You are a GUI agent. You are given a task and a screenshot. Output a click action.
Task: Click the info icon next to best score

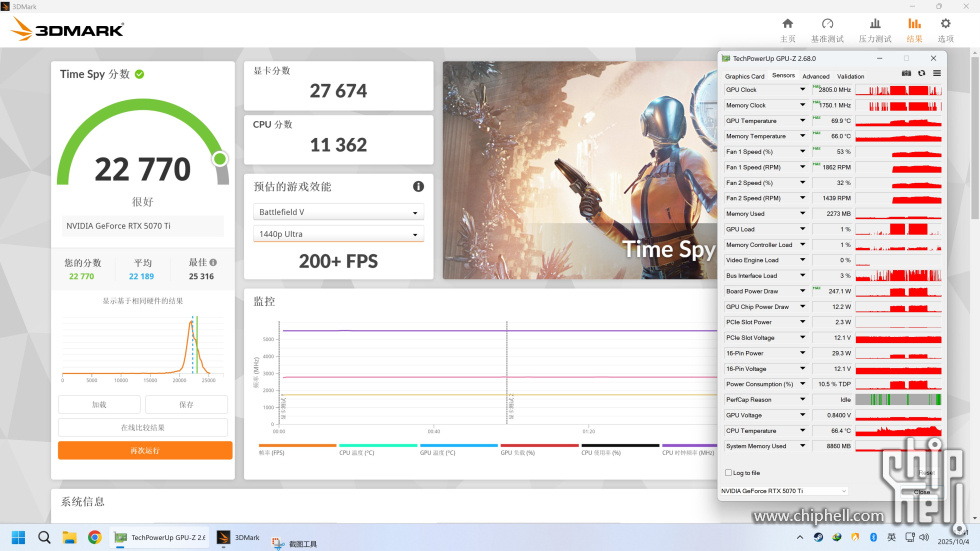coord(213,262)
